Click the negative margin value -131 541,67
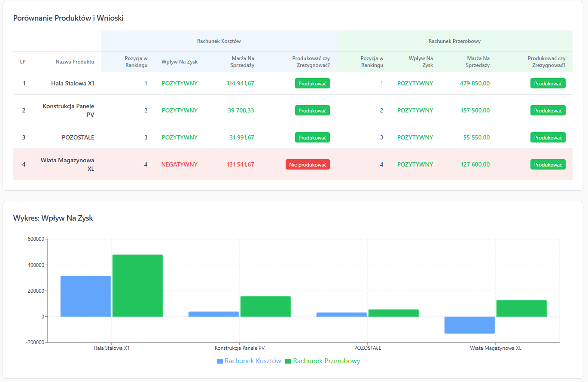This screenshot has width=588, height=382. point(239,164)
